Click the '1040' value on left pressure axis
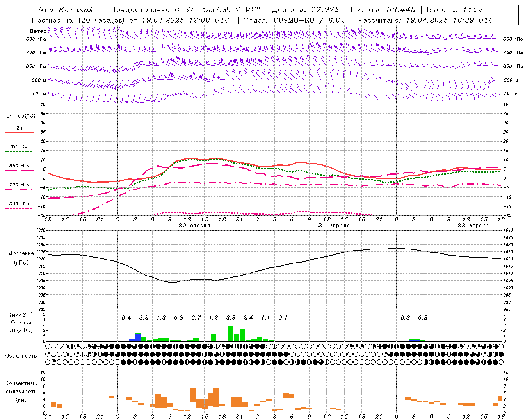Image resolution: width=525 pixels, height=420 pixels. 41,231
